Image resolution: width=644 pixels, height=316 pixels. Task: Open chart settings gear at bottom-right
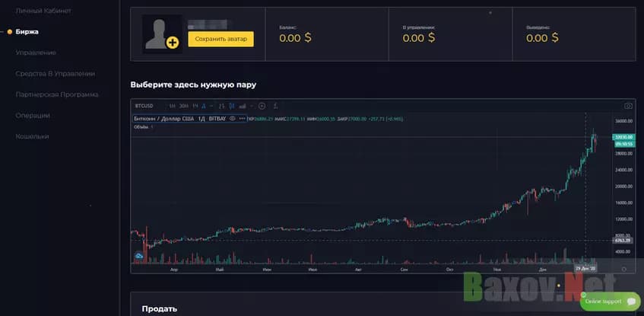click(623, 269)
